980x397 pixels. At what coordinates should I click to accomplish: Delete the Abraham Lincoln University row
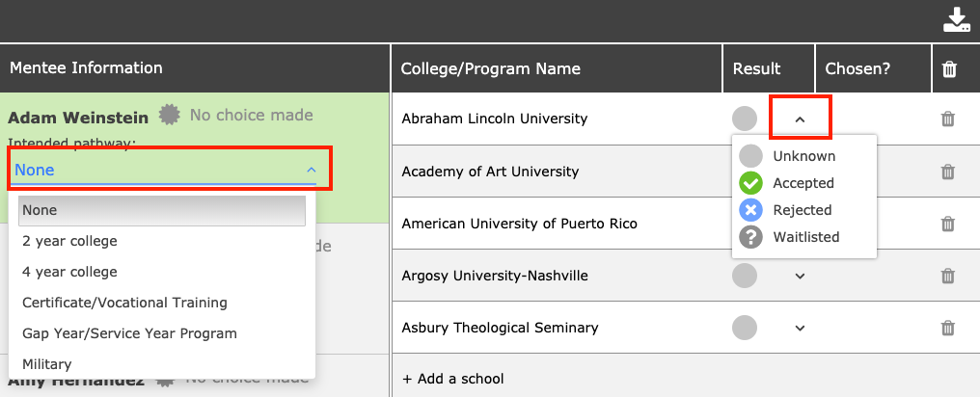[x=948, y=119]
